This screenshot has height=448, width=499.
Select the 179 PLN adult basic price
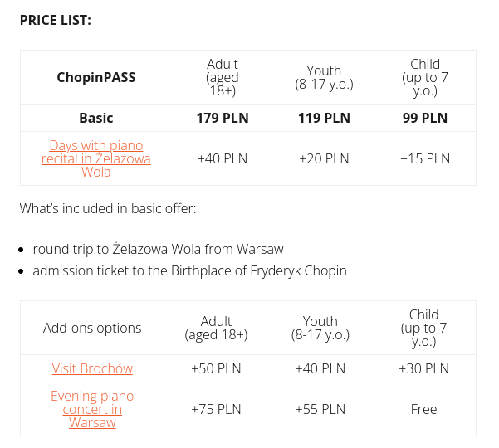pyautogui.click(x=223, y=118)
